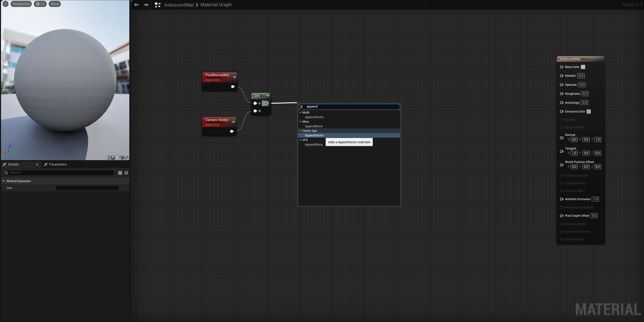Navigate forward with the right arrow

pyautogui.click(x=146, y=5)
